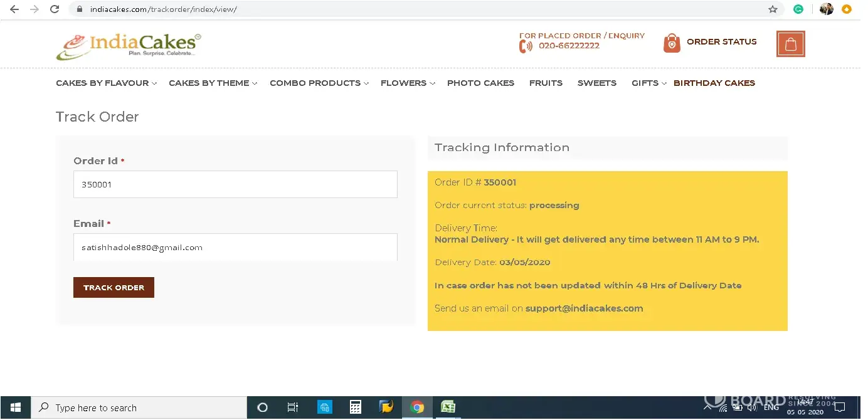This screenshot has height=420, width=868.
Task: Bookmark this page with the star icon
Action: (x=773, y=9)
